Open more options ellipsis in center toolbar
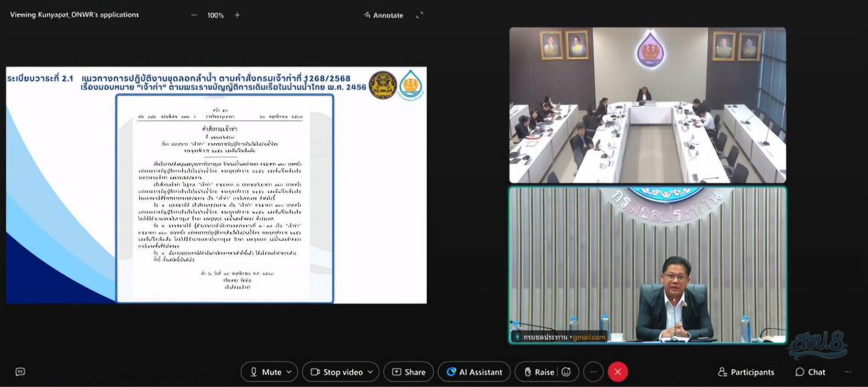 593,372
